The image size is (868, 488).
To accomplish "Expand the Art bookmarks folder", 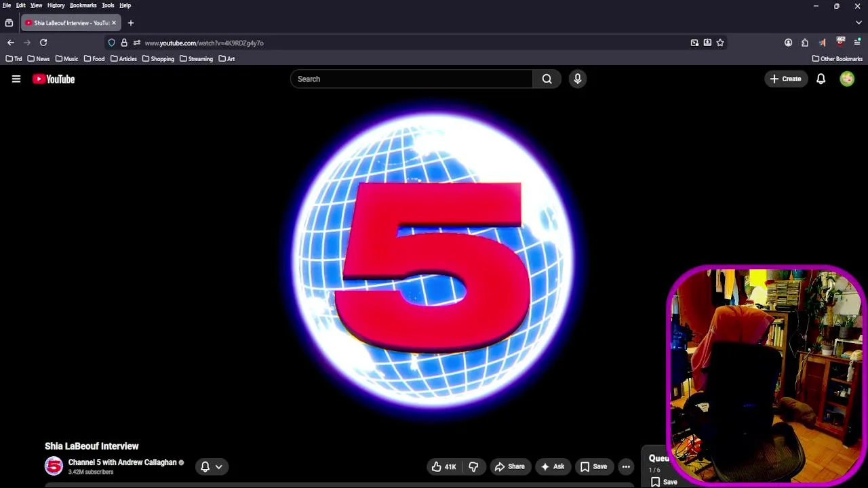I will [226, 59].
